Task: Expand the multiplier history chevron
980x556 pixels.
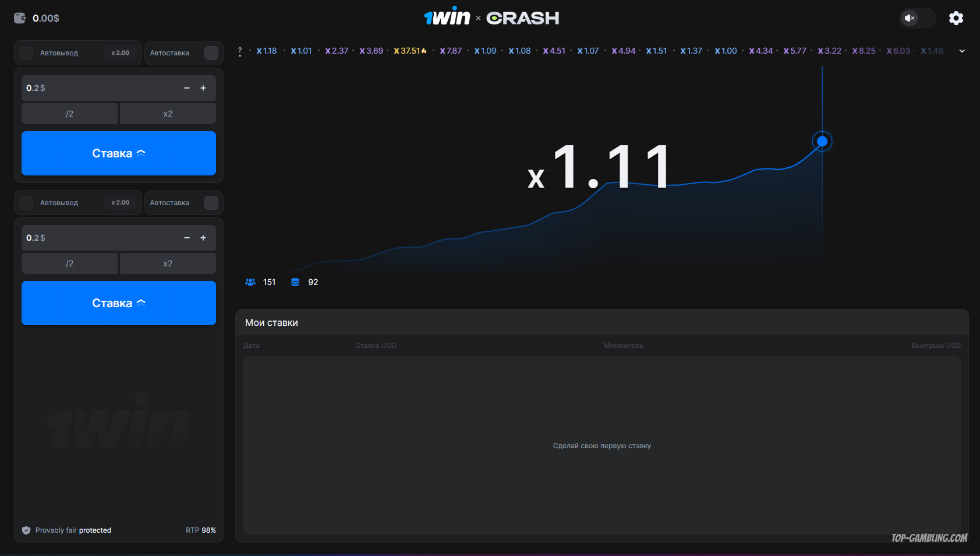Action: tap(962, 51)
